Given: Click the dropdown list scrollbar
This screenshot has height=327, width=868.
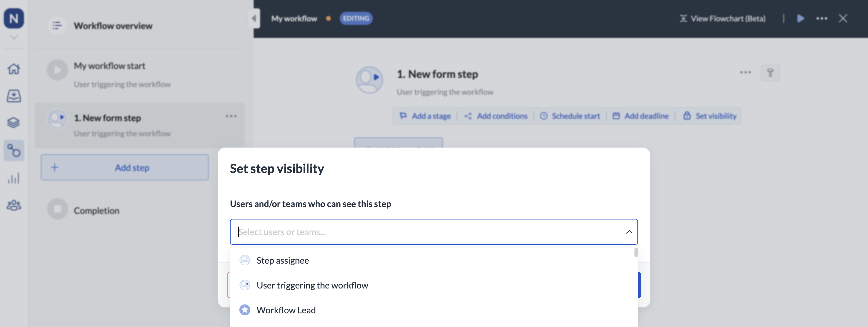Looking at the screenshot, I should pyautogui.click(x=636, y=253).
